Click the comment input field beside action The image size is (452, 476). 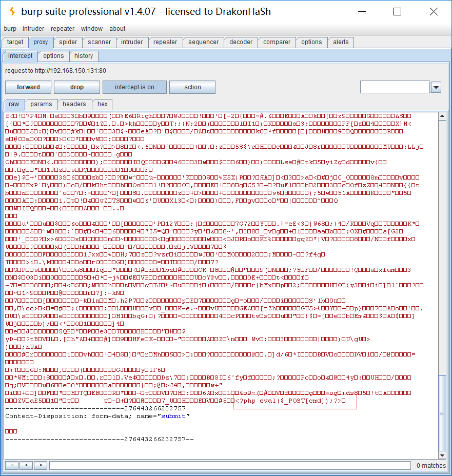pos(395,87)
